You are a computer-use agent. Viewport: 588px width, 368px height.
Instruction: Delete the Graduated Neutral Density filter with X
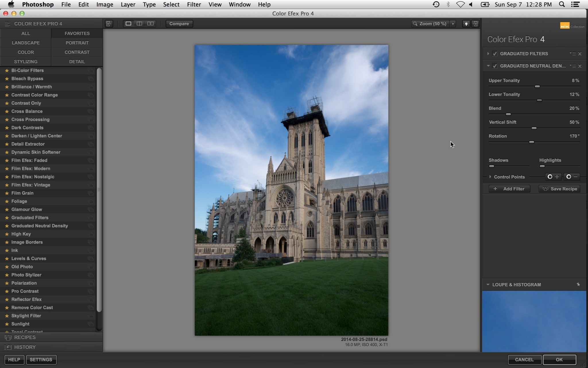[580, 66]
